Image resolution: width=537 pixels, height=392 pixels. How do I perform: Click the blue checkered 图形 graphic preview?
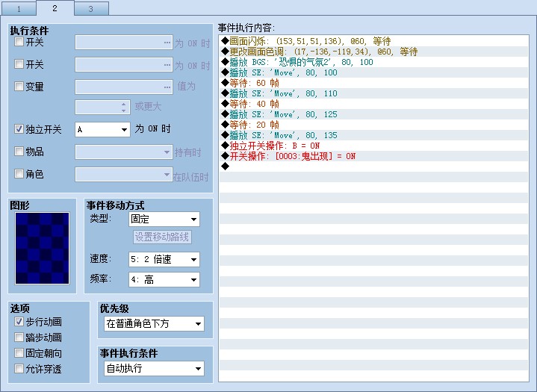[42, 248]
